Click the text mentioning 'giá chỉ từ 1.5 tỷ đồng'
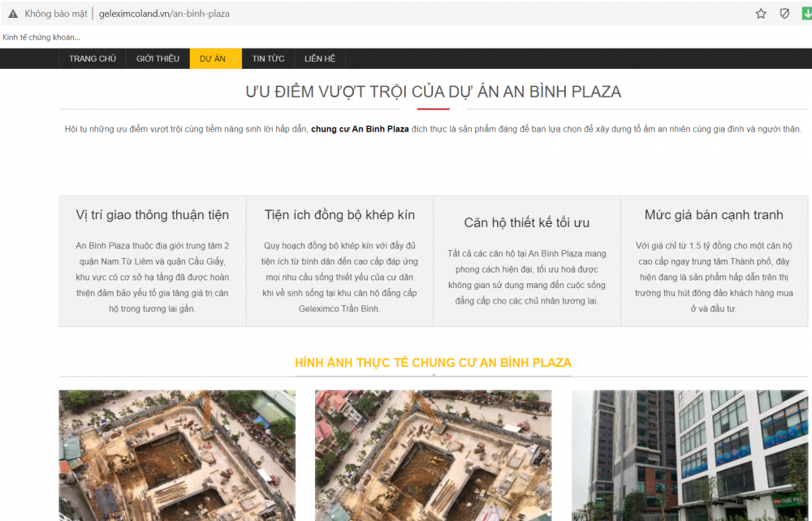This screenshot has width=812, height=521. (x=714, y=246)
